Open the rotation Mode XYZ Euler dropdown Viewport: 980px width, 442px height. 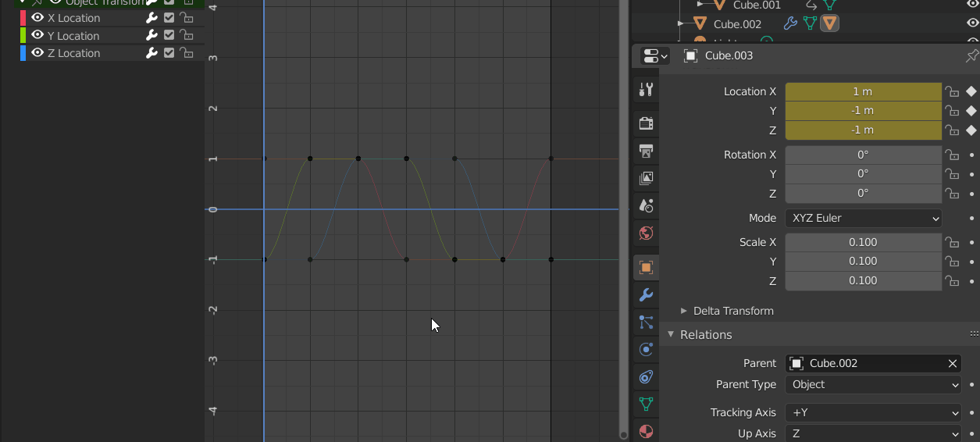click(864, 218)
